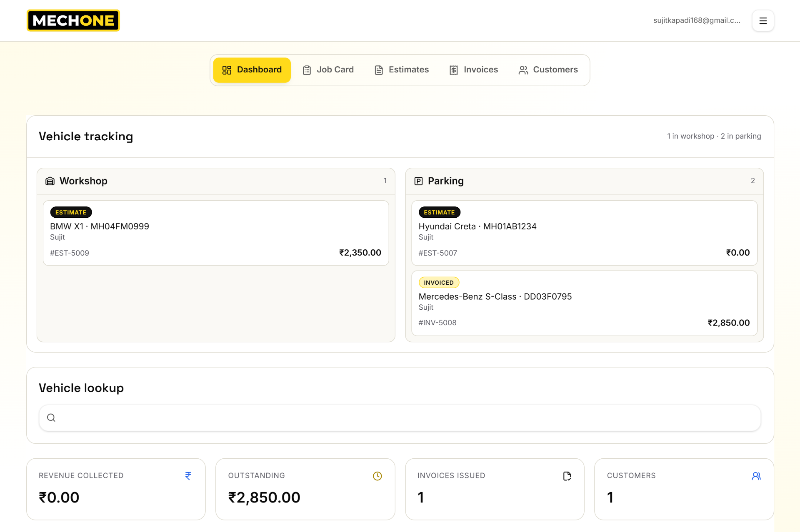The image size is (800, 532).
Task: Go to the Invoices tab
Action: [474, 70]
